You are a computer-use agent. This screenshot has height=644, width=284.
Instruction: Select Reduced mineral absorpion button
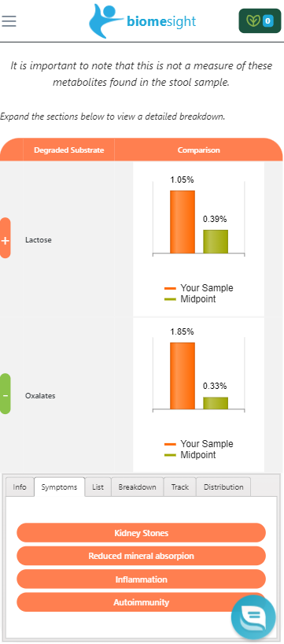[141, 556]
